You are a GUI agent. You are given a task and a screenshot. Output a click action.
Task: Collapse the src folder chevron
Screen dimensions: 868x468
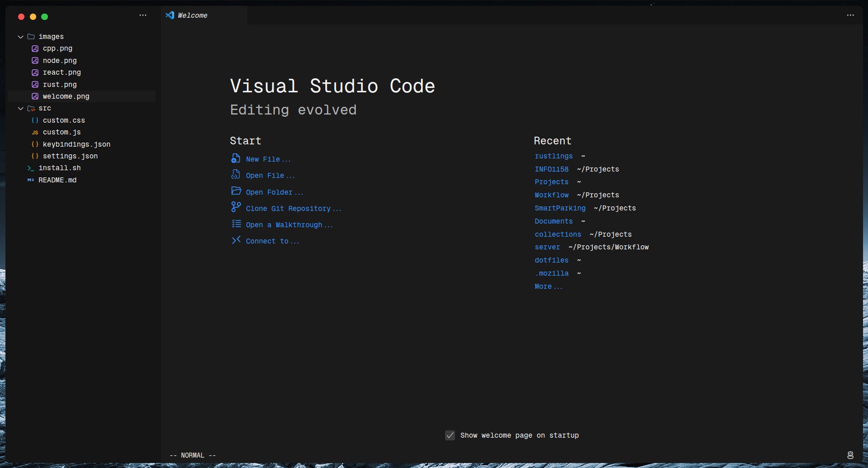click(x=20, y=109)
